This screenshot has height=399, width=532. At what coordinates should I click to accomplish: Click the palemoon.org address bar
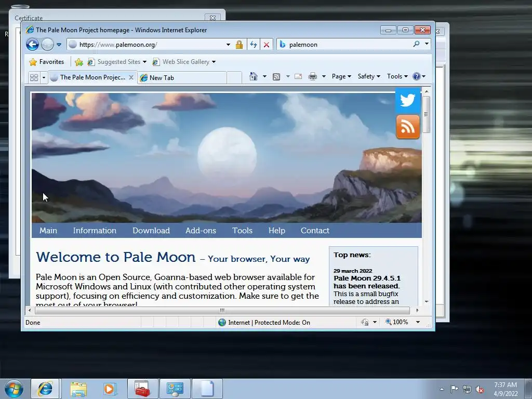[x=147, y=45]
